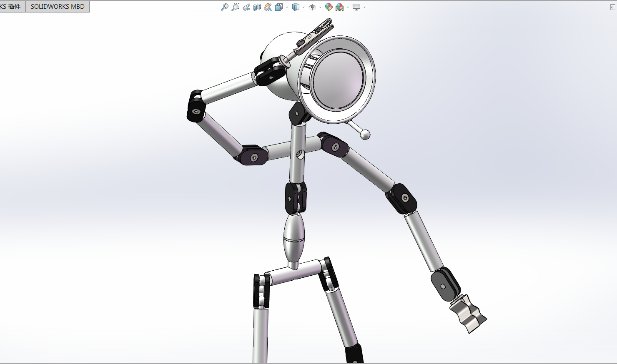Image resolution: width=617 pixels, height=364 pixels.
Task: Select the ball-tipped lever below the lamp
Action: point(359,129)
